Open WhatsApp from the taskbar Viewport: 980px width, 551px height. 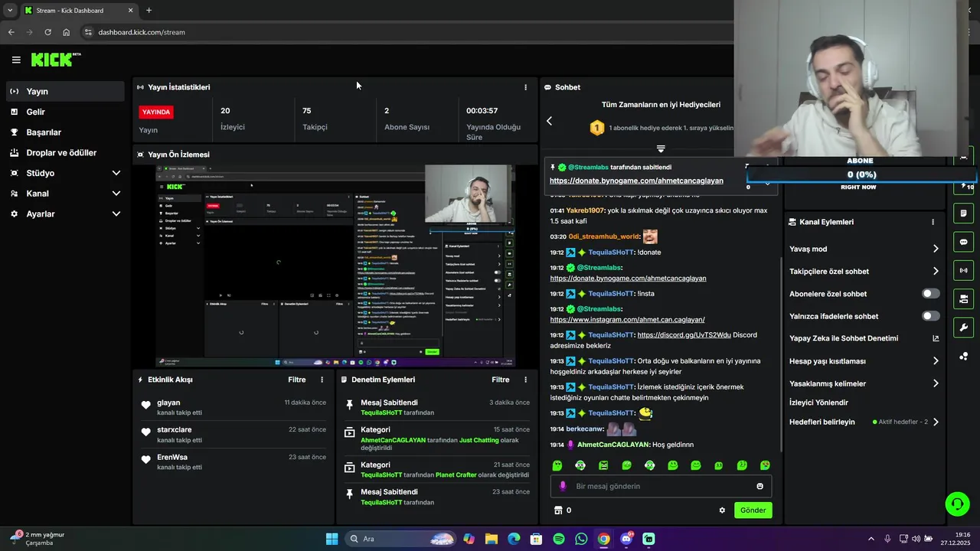[x=581, y=539]
